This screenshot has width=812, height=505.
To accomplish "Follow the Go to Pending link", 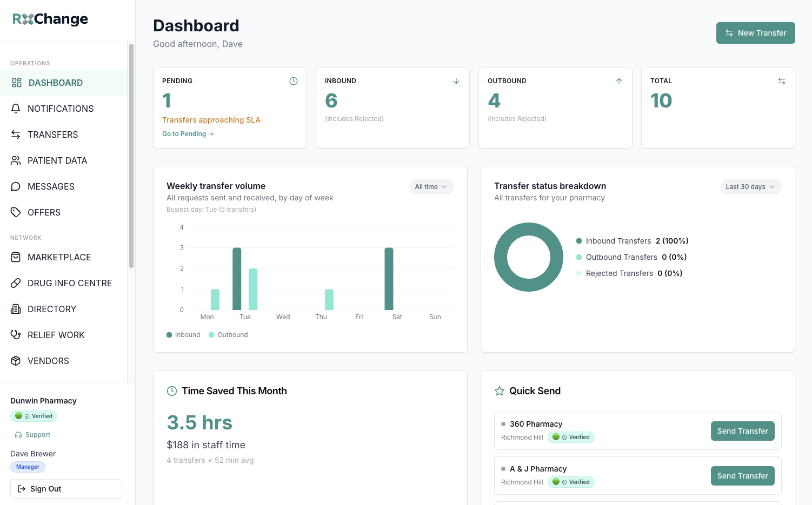I will (188, 134).
